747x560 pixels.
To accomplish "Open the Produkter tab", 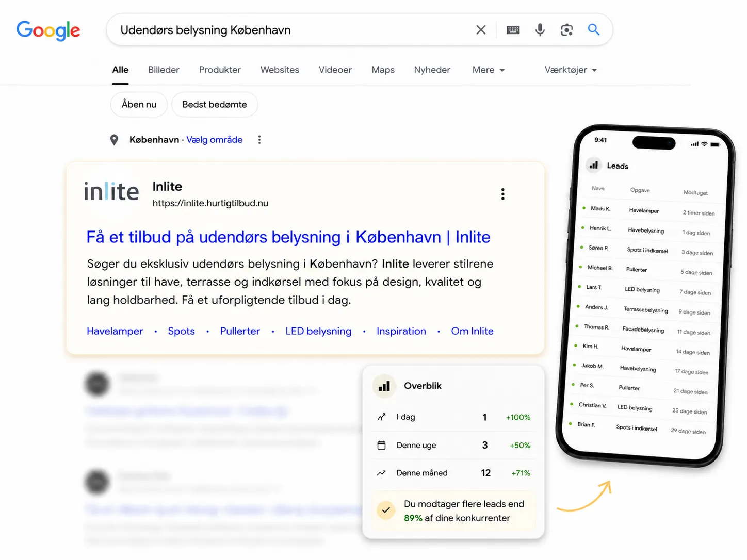I will click(x=220, y=70).
